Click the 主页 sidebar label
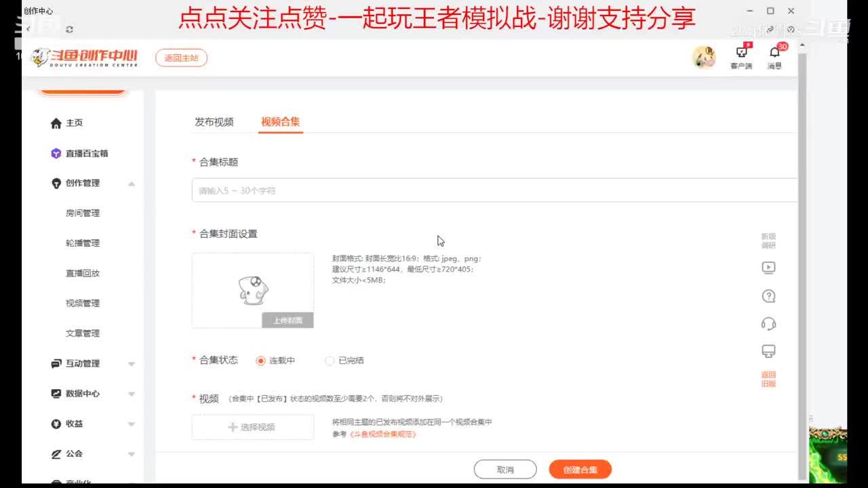The height and width of the screenshot is (488, 868). [x=74, y=123]
